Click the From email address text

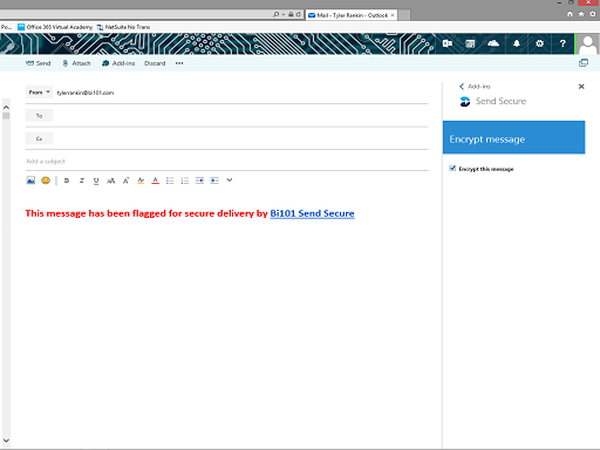[85, 93]
